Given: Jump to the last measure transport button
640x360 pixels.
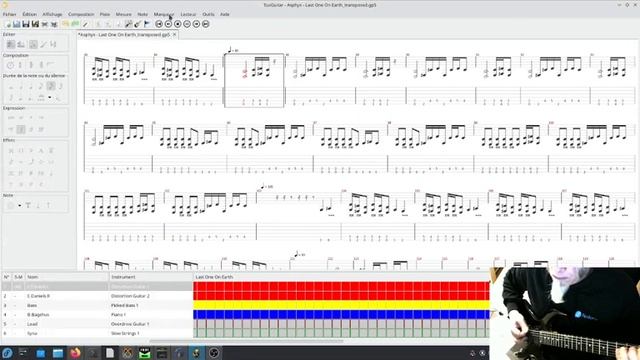Looking at the screenshot, I should (x=206, y=24).
